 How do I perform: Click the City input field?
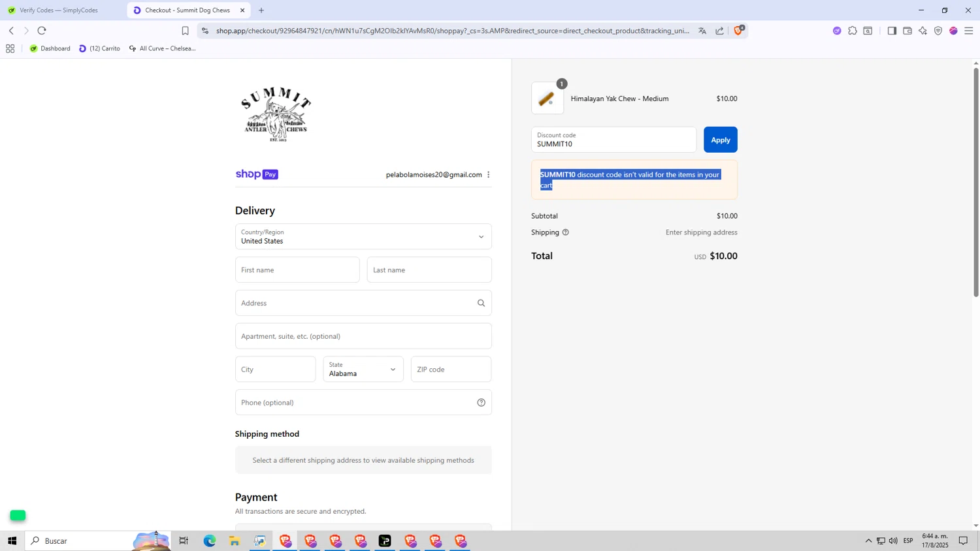[276, 370]
